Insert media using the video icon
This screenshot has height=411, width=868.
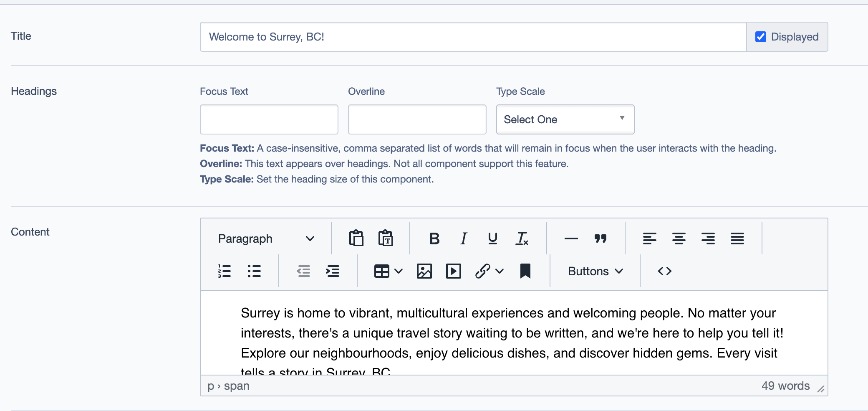[453, 271]
